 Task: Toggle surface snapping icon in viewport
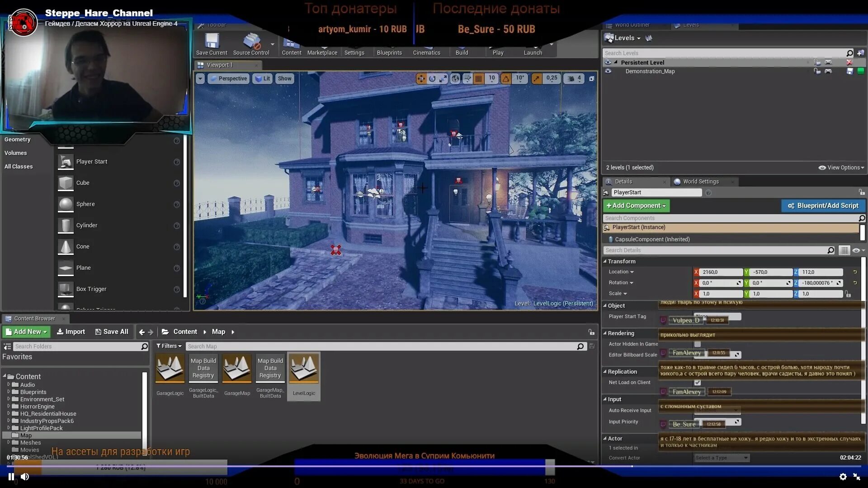pos(467,79)
